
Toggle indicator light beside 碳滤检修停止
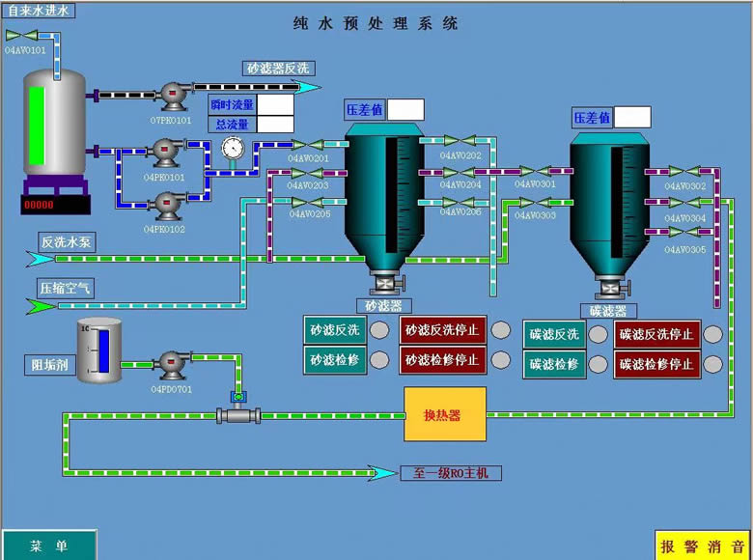[712, 364]
